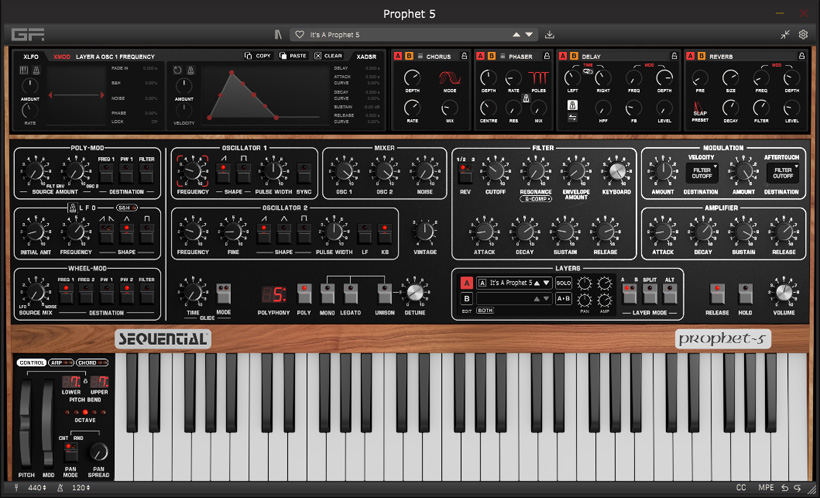Toggle the Filter Rev 1/2 switch
The height and width of the screenshot is (498, 820).
pos(463,173)
